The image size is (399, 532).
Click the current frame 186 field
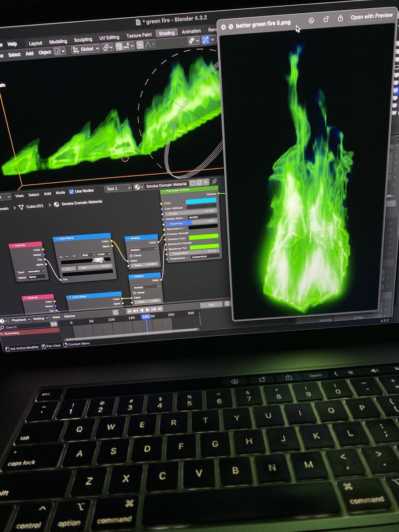(x=211, y=305)
